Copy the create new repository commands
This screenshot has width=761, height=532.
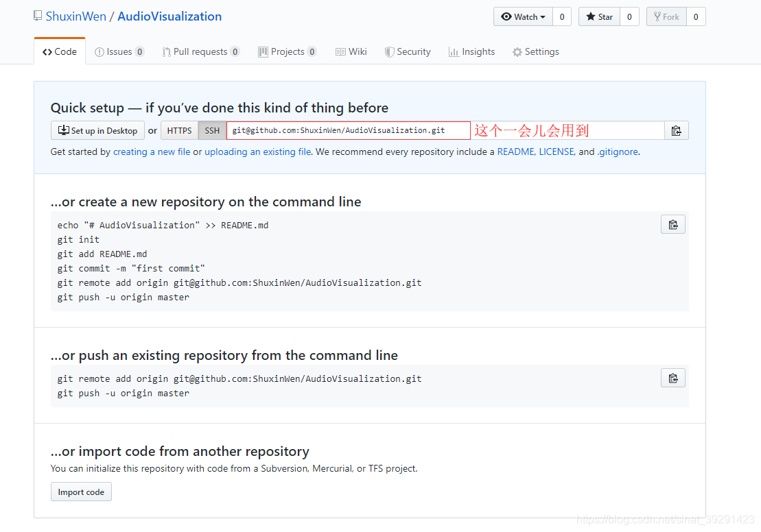pyautogui.click(x=673, y=225)
